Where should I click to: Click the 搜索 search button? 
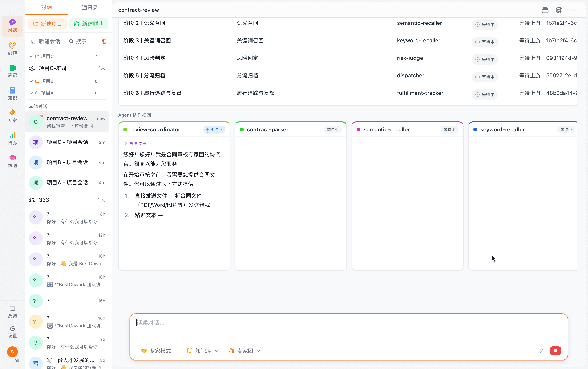[78, 41]
